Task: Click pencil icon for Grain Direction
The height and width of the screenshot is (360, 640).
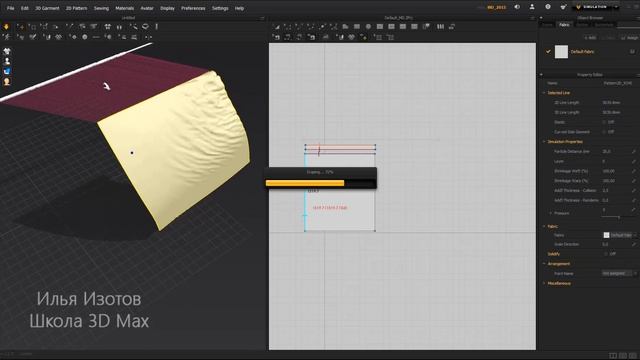Action: [x=634, y=244]
